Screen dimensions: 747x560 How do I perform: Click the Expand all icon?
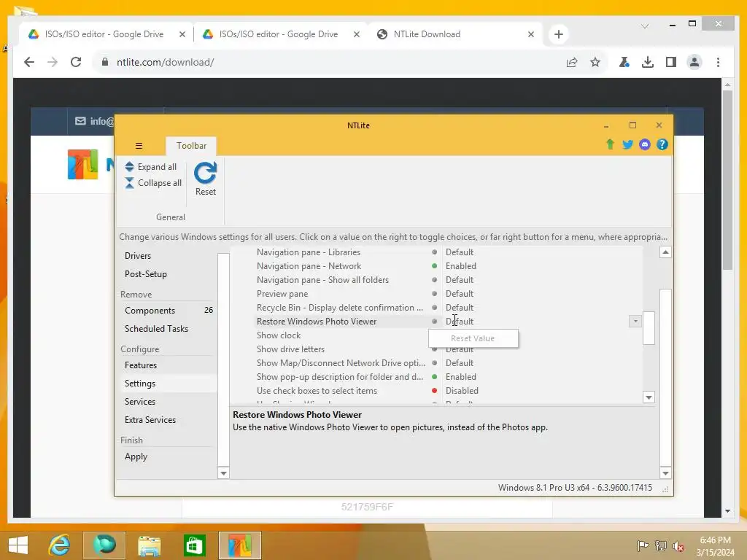[x=129, y=167]
